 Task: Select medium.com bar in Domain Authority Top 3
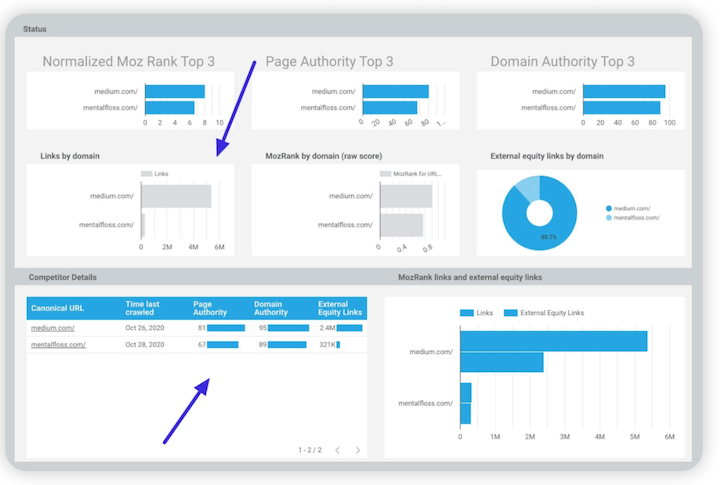[x=623, y=91]
